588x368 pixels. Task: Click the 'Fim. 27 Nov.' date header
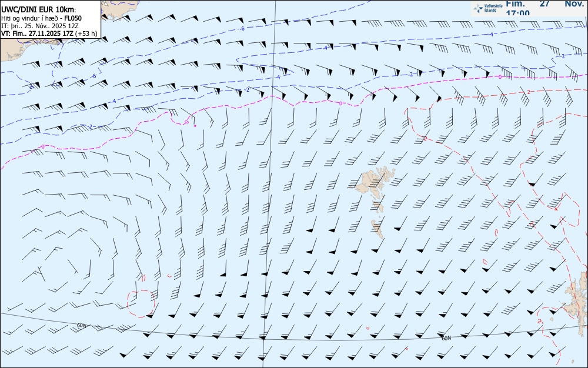pyautogui.click(x=545, y=4)
